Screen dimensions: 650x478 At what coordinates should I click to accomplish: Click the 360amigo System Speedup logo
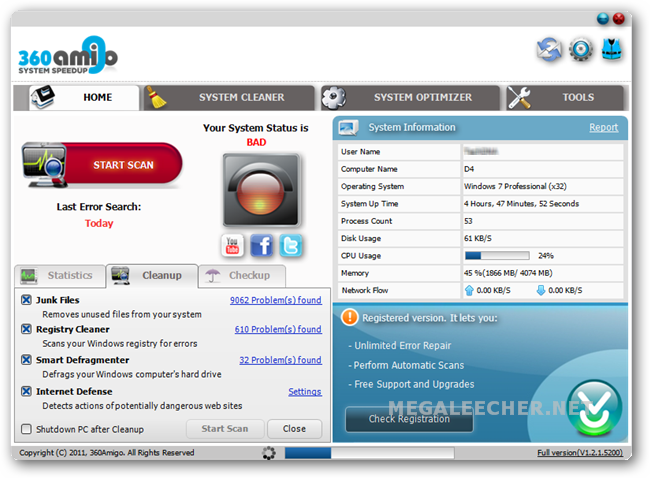pos(68,55)
